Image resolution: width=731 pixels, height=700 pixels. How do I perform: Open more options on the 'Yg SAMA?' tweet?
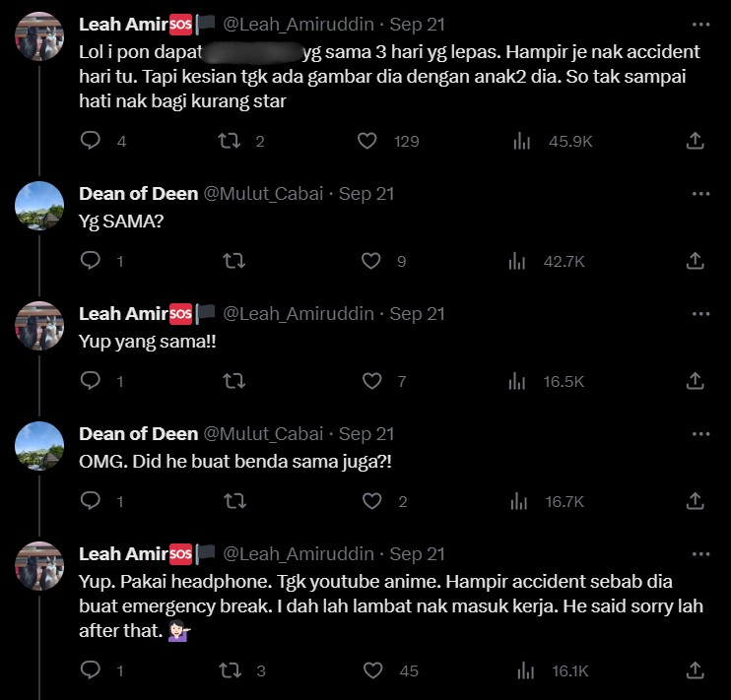coord(700,194)
